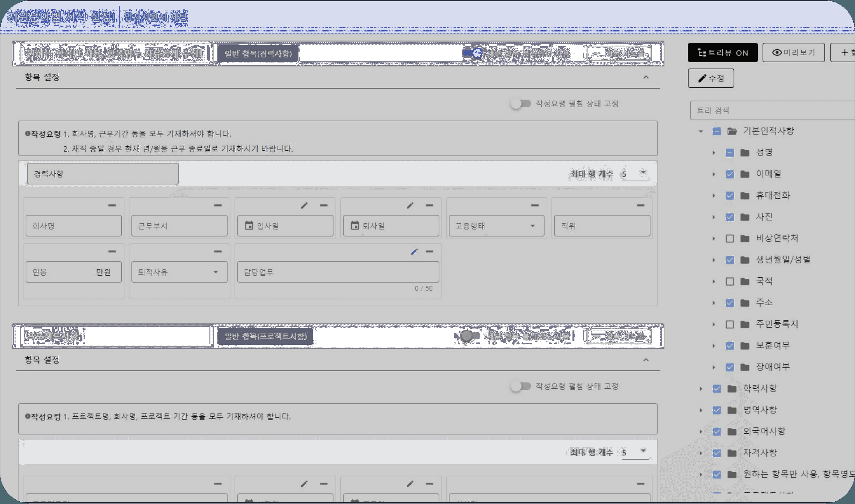Collapse the 기본인적사항 tree node

[x=701, y=131]
